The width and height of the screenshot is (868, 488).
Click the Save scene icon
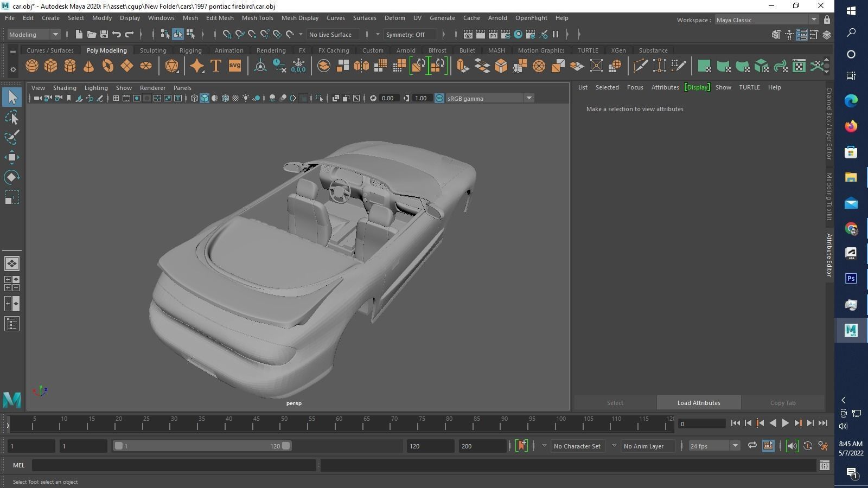coord(104,35)
